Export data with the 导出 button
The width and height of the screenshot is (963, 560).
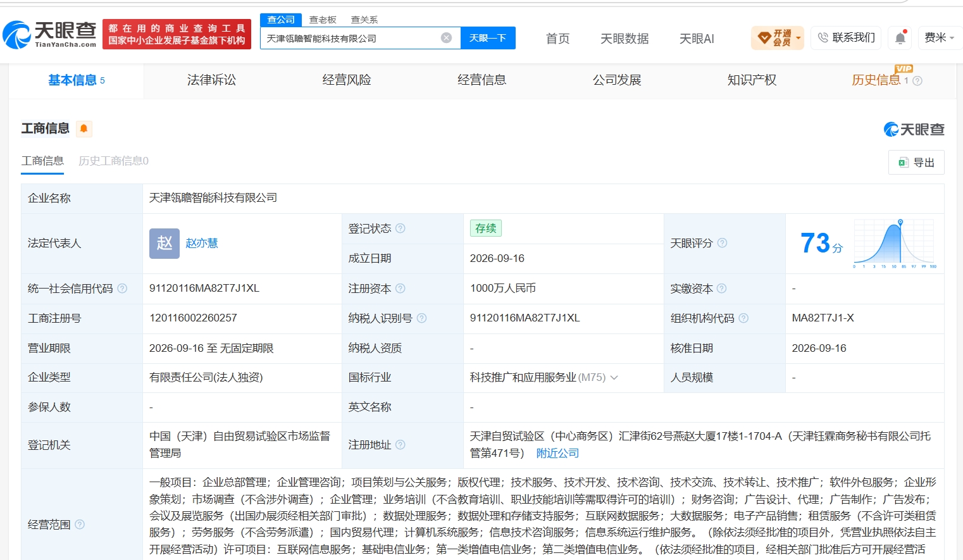(x=916, y=163)
